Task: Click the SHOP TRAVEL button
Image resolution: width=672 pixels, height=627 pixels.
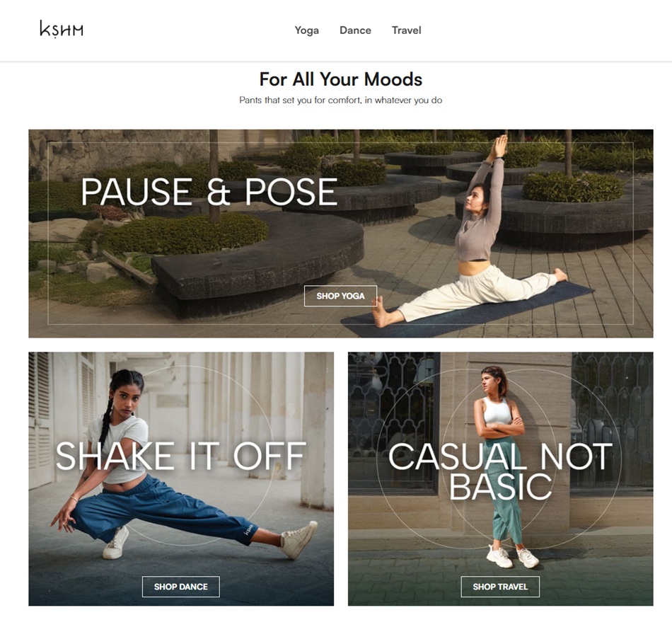Action: pos(500,587)
